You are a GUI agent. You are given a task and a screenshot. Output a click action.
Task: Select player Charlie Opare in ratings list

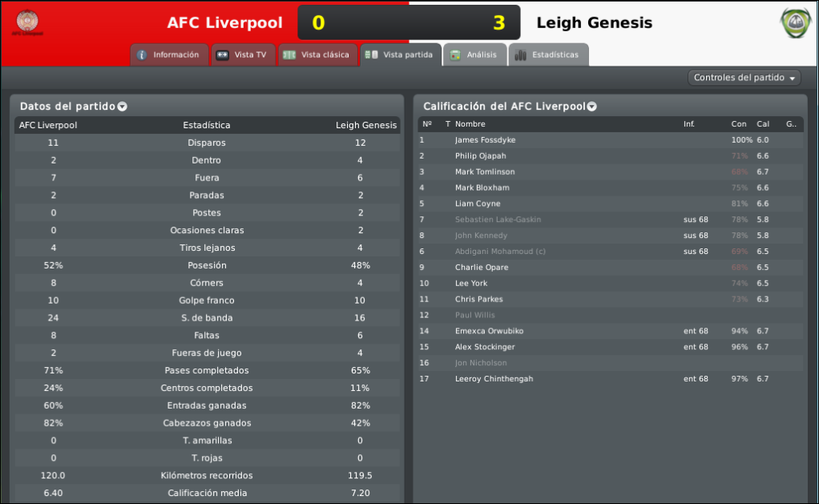(481, 268)
